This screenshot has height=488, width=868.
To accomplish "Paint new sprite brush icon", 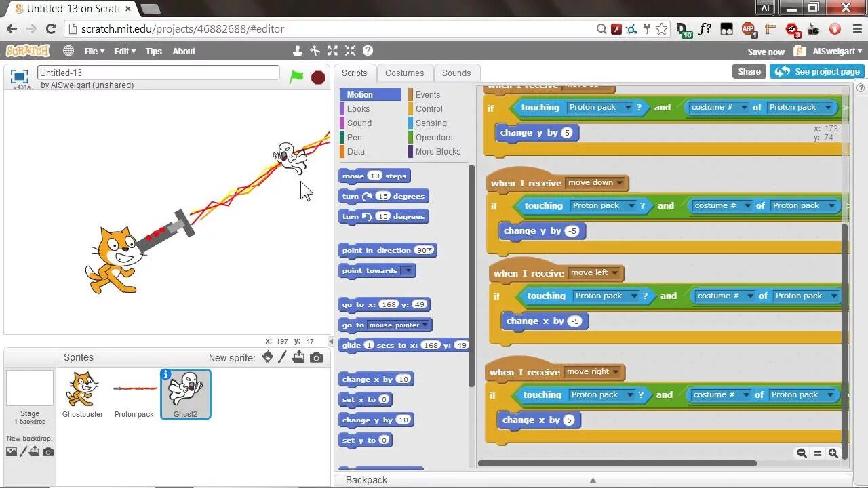I will coord(283,357).
